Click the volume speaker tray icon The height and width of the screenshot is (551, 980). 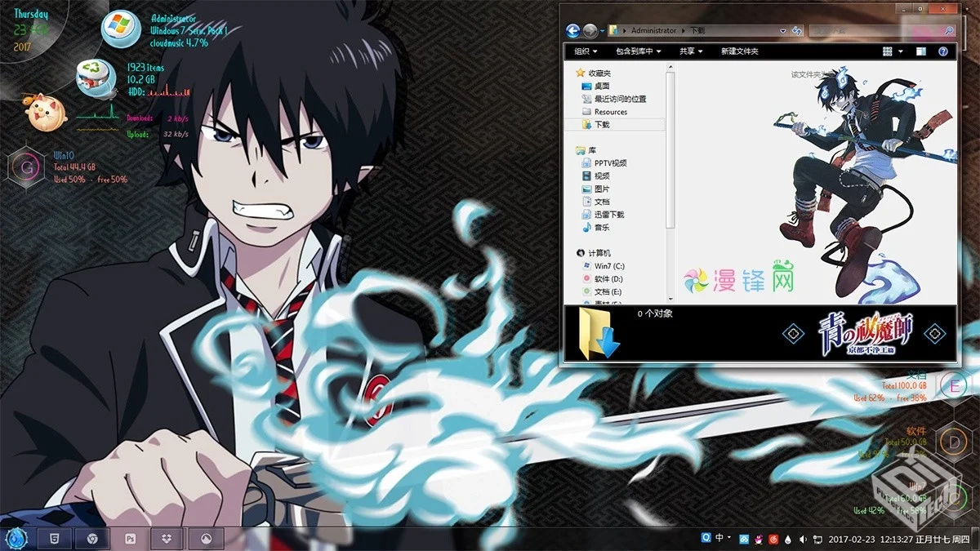point(804,539)
